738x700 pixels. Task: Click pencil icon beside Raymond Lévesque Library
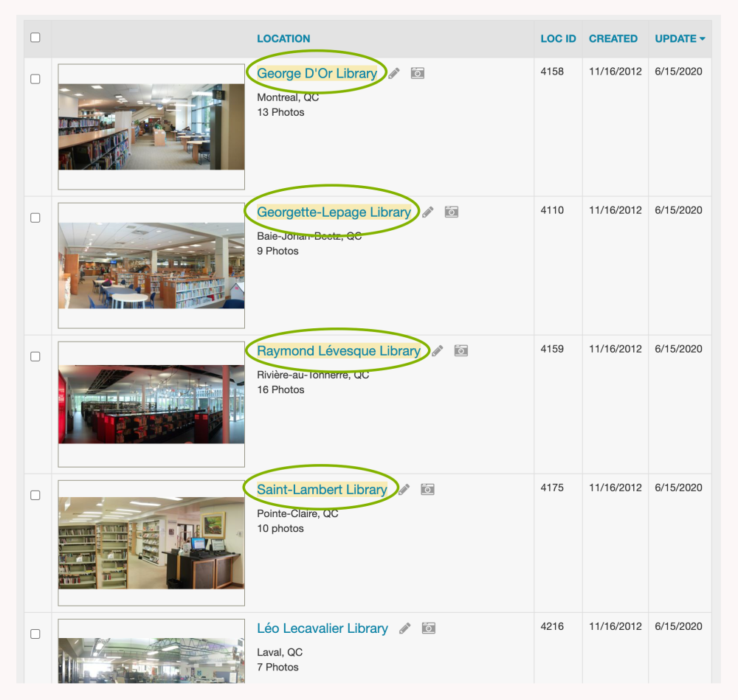coord(438,351)
